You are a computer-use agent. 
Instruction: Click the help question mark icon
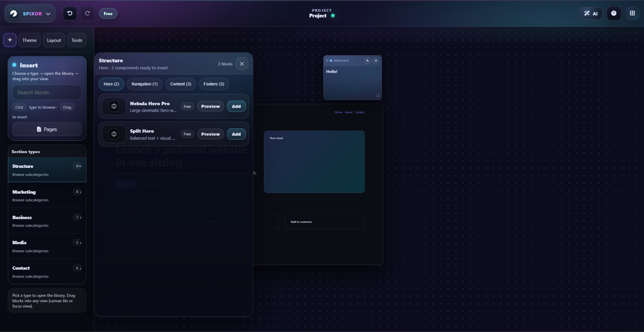click(x=614, y=13)
